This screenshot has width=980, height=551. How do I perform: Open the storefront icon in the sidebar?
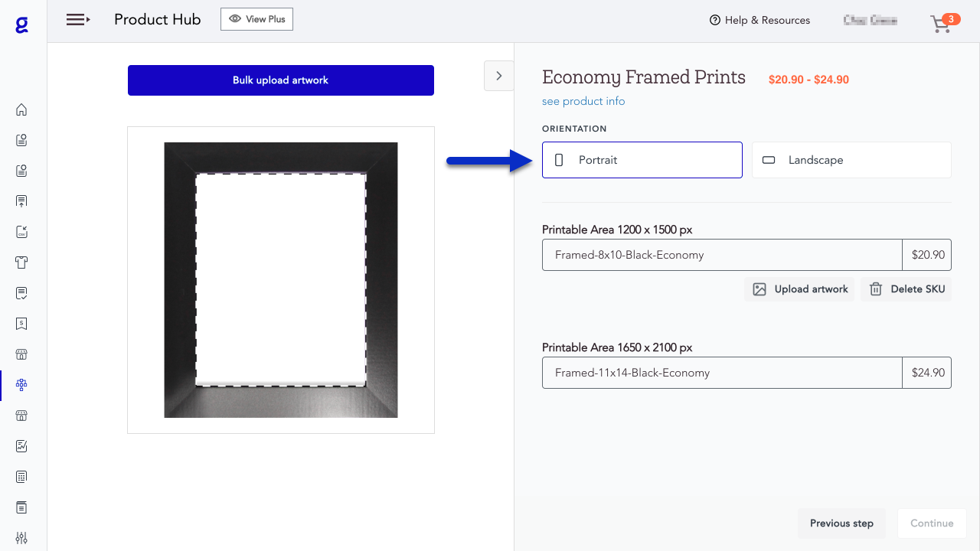click(x=21, y=354)
